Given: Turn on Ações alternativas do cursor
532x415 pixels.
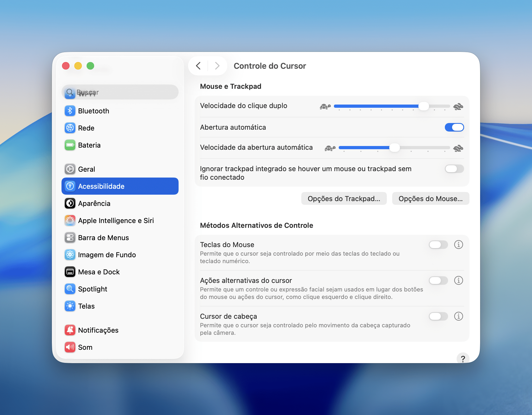Looking at the screenshot, I should tap(438, 280).
